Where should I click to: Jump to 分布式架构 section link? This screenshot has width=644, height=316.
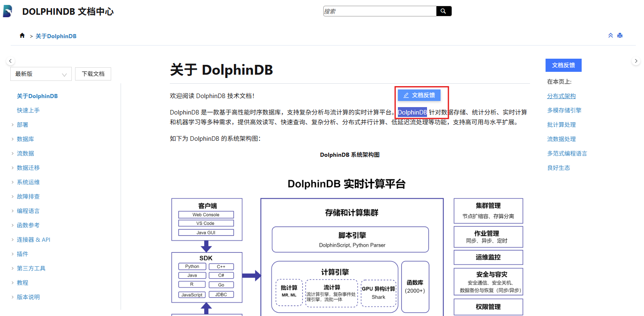point(562,96)
